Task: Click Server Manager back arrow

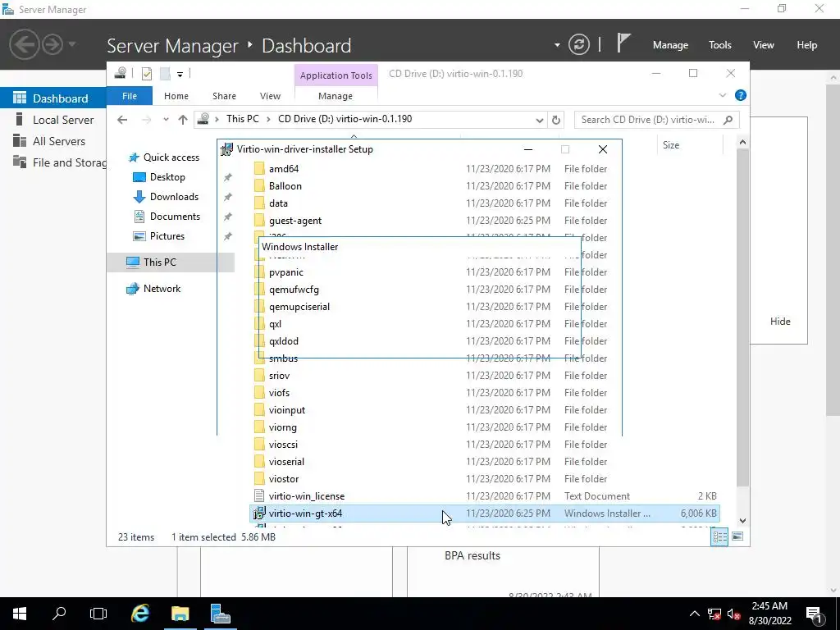Action: click(24, 44)
